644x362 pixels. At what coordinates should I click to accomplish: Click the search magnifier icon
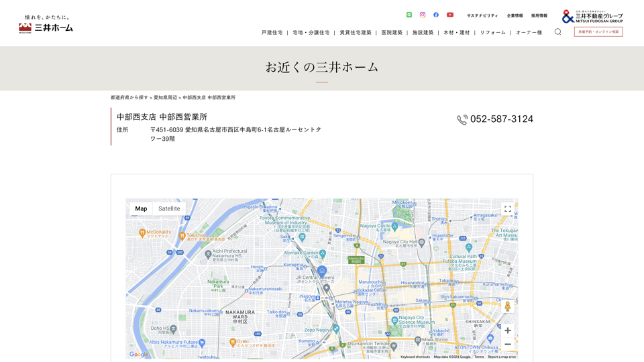(557, 32)
